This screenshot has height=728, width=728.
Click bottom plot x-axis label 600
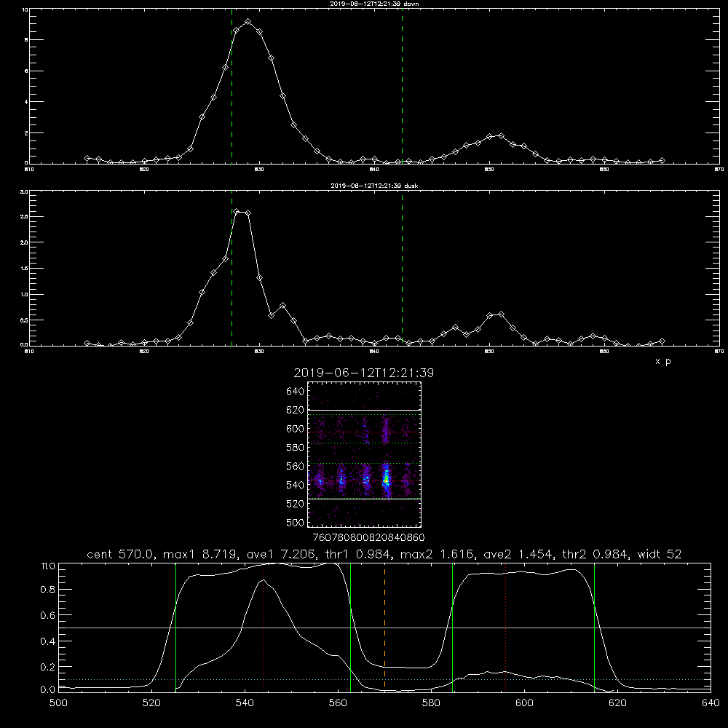524,703
